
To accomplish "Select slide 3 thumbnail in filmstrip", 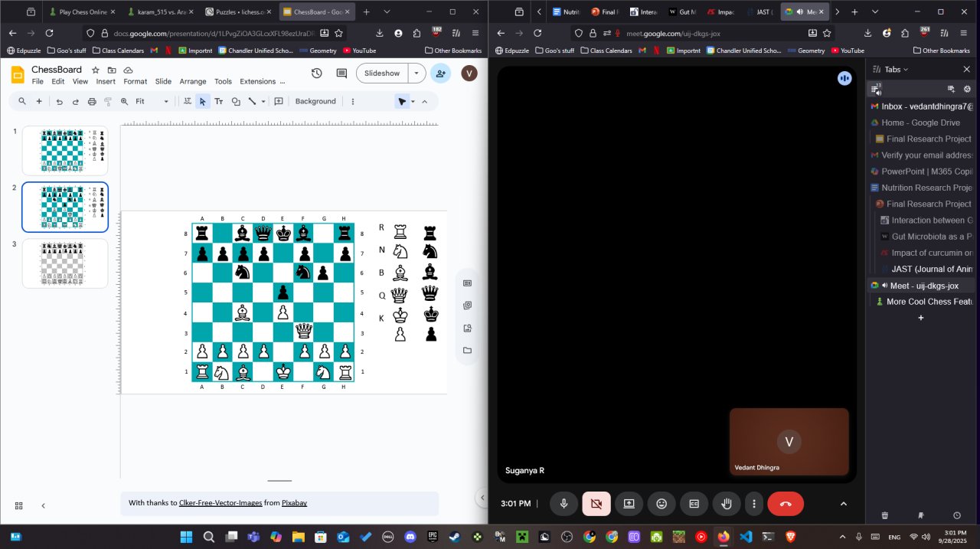I will (x=65, y=263).
